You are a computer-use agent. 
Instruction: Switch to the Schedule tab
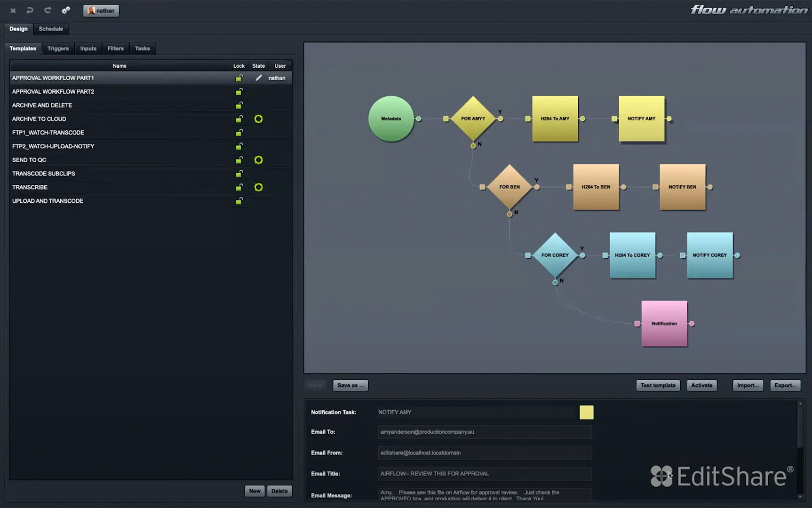tap(51, 29)
